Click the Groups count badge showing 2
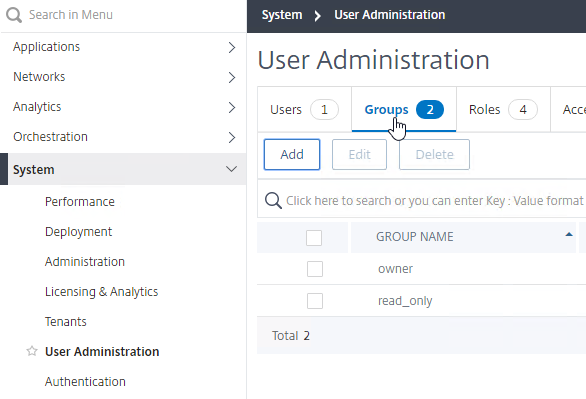 point(430,109)
